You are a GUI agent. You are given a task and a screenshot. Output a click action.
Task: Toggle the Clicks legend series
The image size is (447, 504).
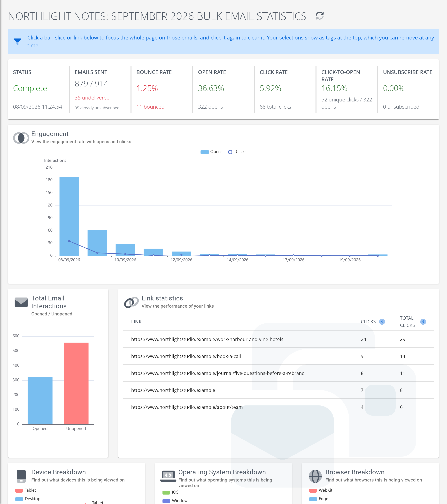click(x=236, y=152)
